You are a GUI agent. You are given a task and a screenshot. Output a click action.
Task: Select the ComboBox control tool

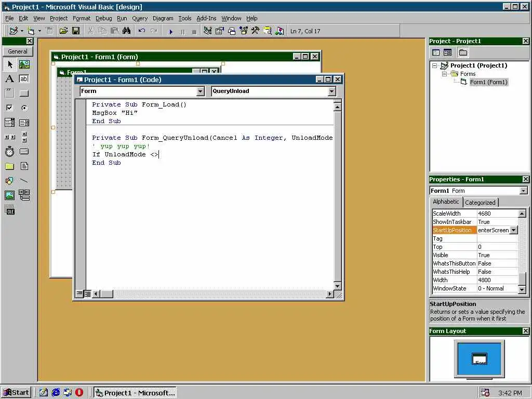click(10, 123)
